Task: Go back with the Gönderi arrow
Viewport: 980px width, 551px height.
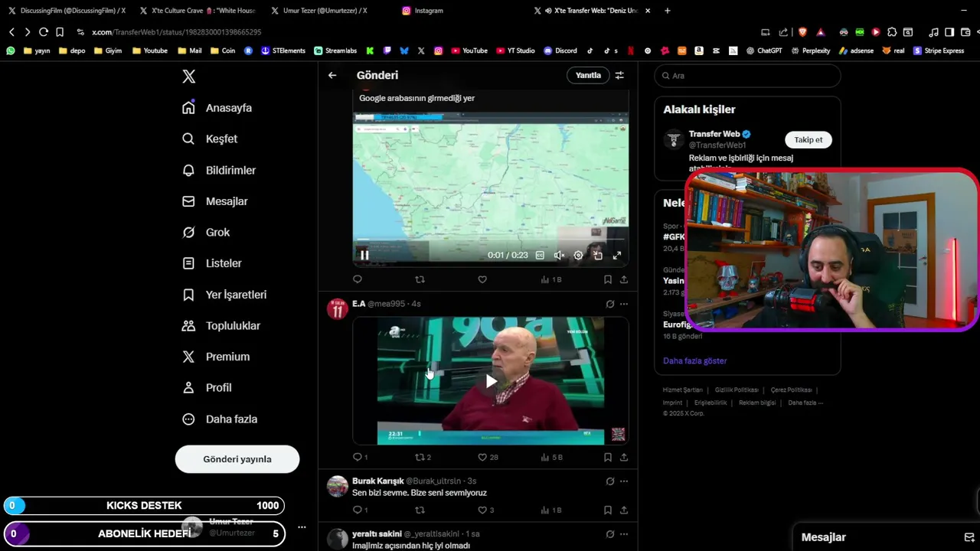Action: pos(332,75)
